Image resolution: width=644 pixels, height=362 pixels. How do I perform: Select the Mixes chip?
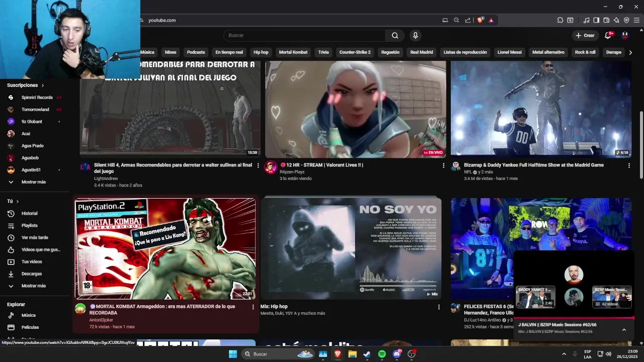[x=171, y=52]
